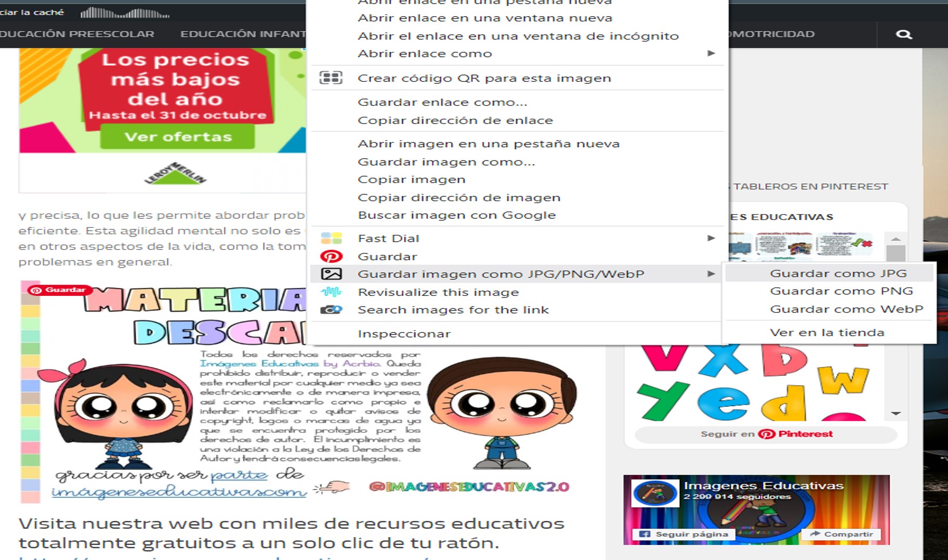This screenshot has height=560, width=948.
Task: Open EDUCACIÓN PREESCOLAR nav item
Action: (77, 34)
